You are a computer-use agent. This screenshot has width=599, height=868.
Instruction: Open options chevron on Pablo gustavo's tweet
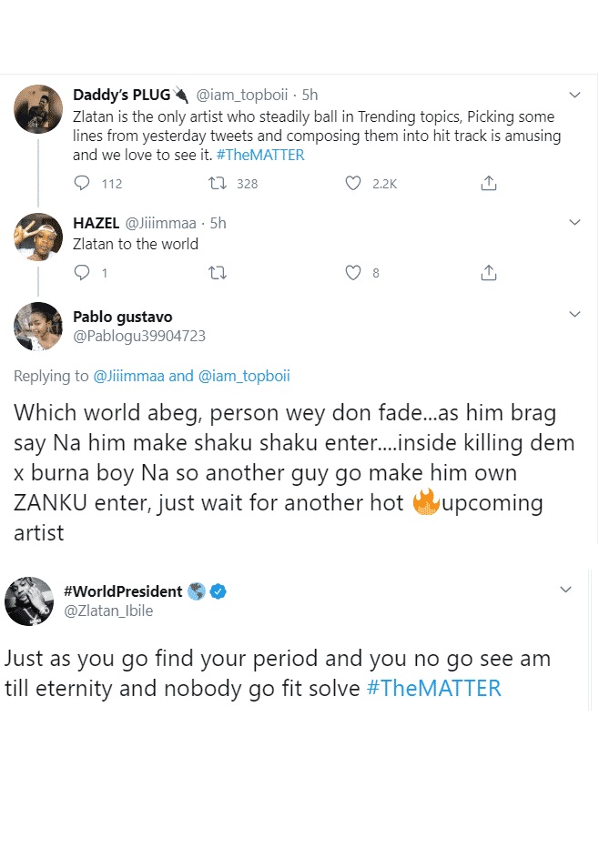coord(574,315)
